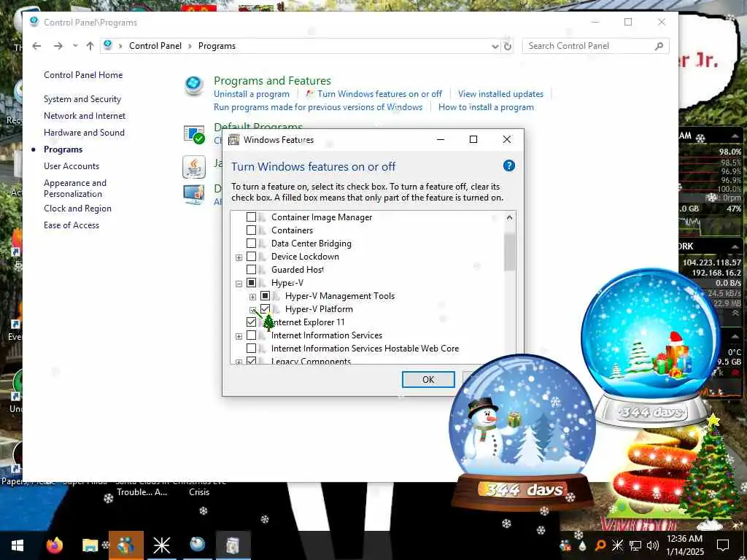Click the Programs and Features globe icon
Image resolution: width=747 pixels, height=560 pixels.
point(194,86)
